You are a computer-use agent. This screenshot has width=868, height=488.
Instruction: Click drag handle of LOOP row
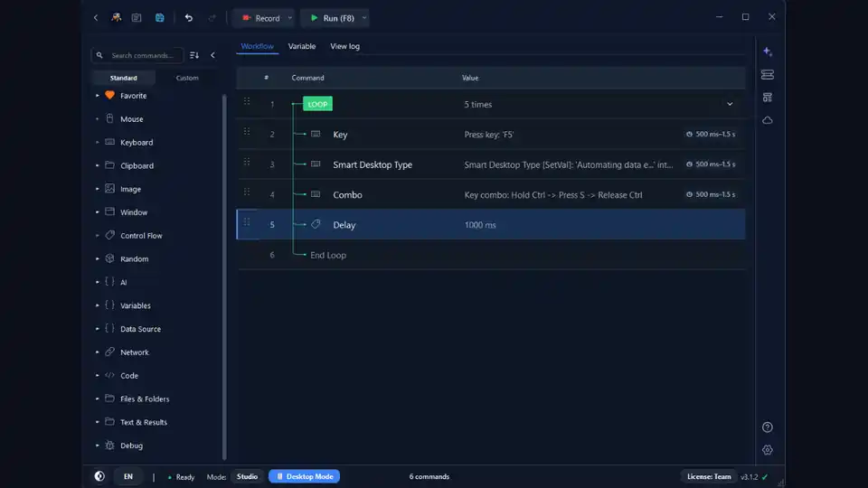(247, 101)
